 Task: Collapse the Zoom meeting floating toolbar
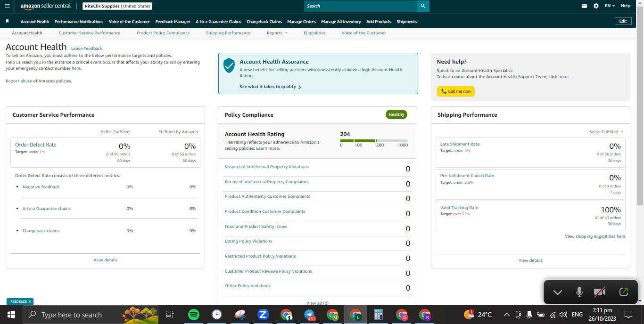(558, 292)
